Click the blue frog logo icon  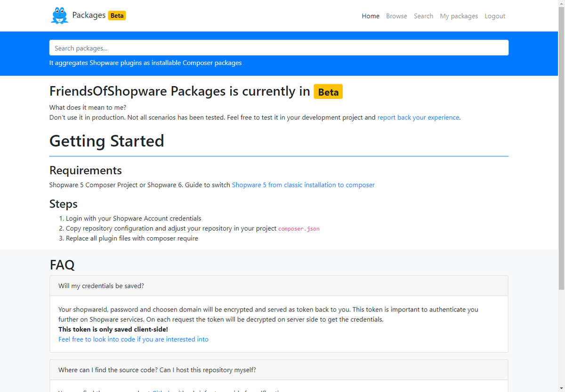coord(59,16)
